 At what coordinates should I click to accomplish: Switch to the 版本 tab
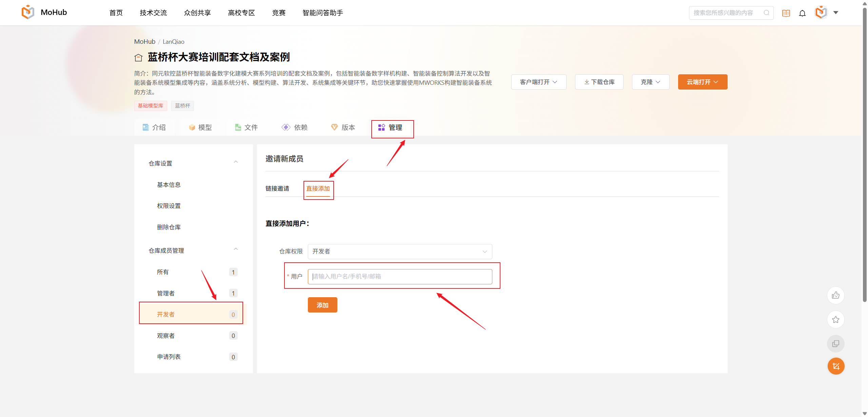point(343,127)
